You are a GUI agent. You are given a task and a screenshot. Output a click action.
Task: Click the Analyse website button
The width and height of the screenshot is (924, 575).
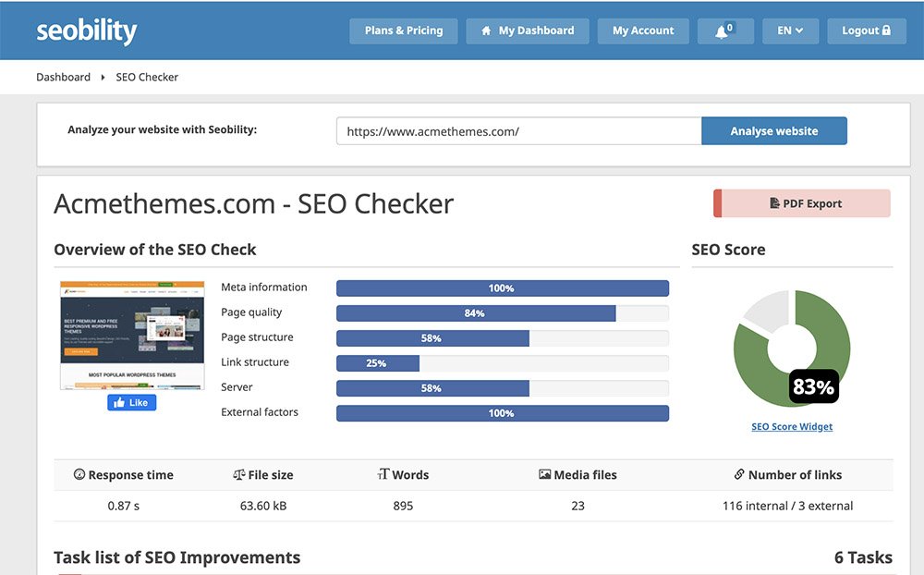[x=773, y=131]
